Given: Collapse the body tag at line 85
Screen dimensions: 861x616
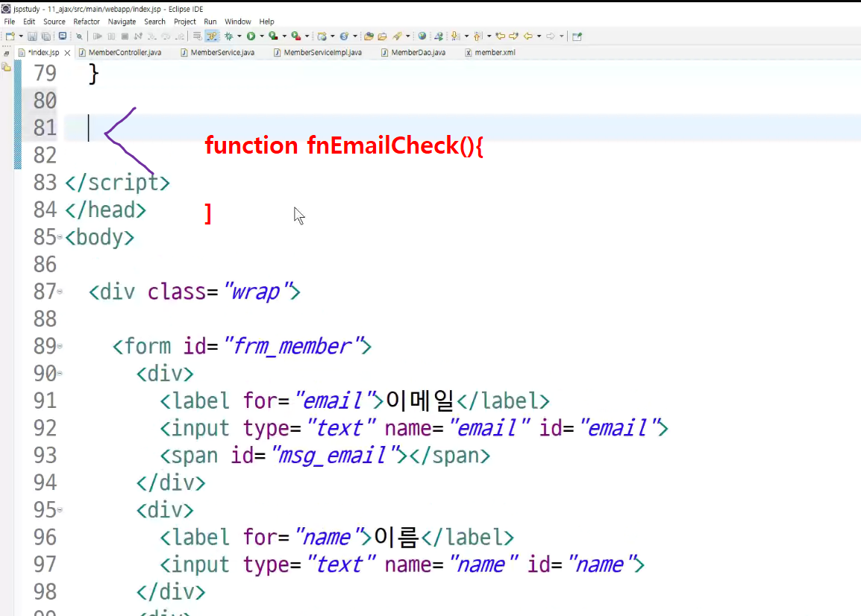Looking at the screenshot, I should click(x=60, y=237).
